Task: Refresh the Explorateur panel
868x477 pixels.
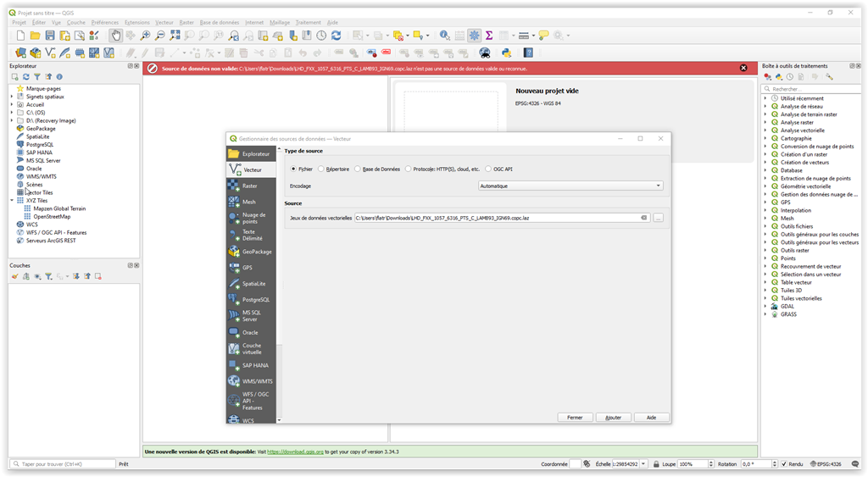Action: click(26, 77)
